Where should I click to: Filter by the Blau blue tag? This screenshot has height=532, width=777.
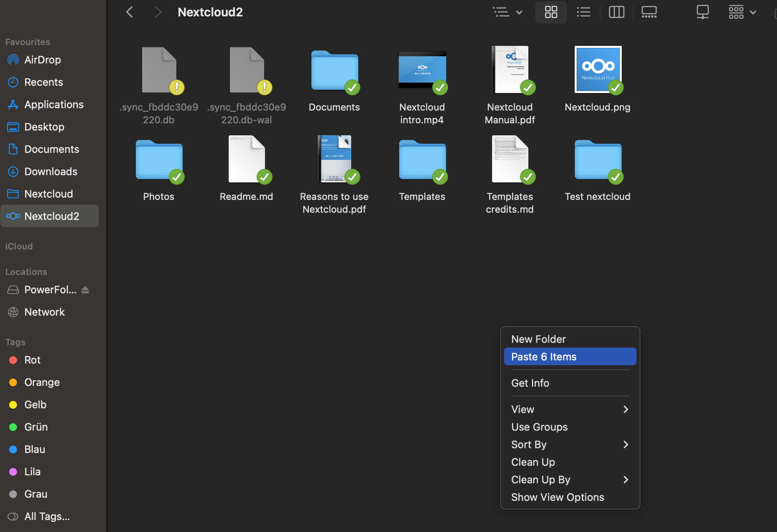49,449
